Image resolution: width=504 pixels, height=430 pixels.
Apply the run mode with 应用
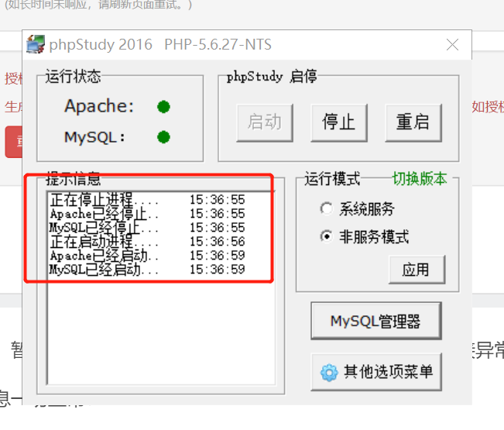(417, 270)
